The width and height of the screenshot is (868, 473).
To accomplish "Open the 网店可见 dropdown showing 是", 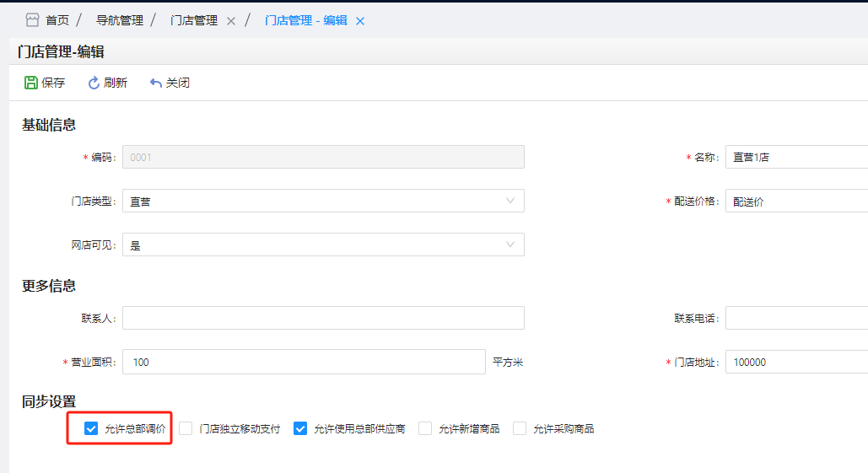I will (323, 245).
